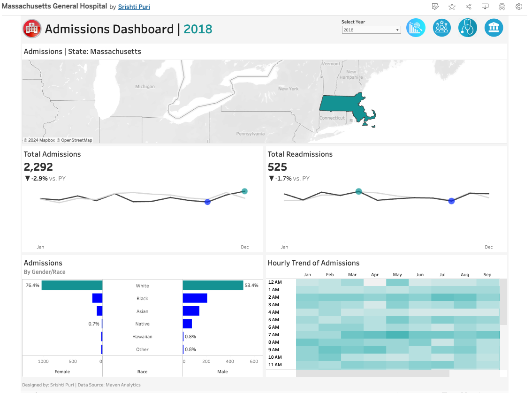Click the teal Dec marker on Total Admissions

[244, 191]
